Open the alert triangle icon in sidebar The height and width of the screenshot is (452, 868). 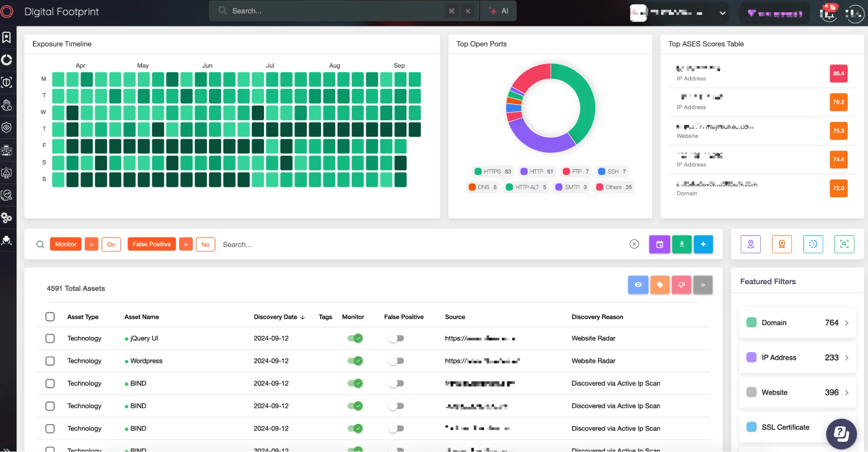tap(7, 173)
